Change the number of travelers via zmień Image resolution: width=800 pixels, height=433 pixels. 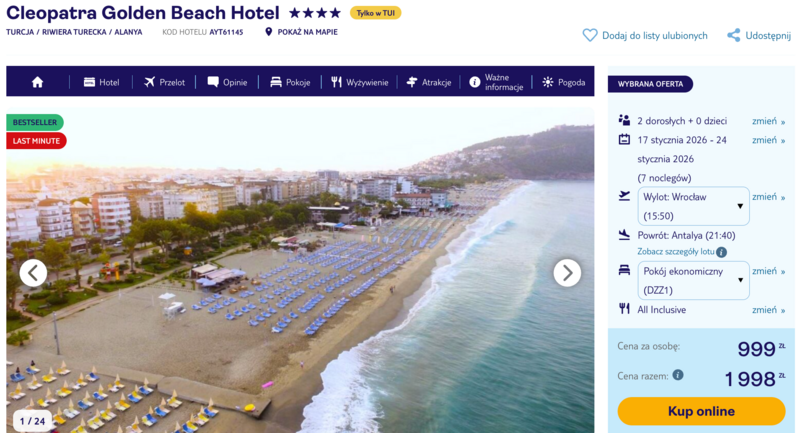tap(768, 121)
